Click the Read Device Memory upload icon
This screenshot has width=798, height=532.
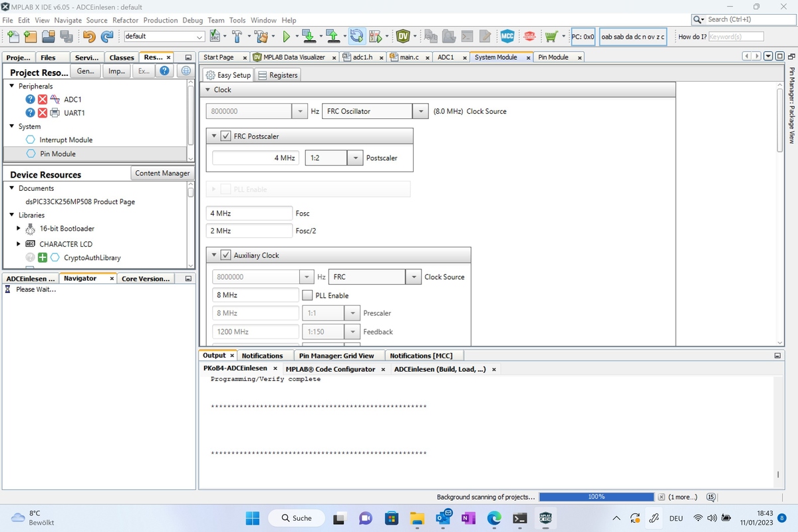click(x=332, y=37)
